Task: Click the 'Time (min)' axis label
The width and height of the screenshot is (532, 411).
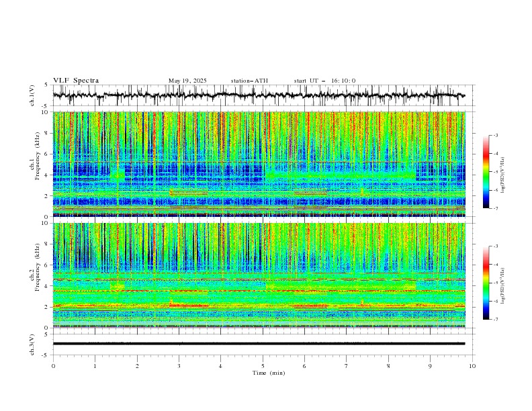Action: pyautogui.click(x=269, y=373)
